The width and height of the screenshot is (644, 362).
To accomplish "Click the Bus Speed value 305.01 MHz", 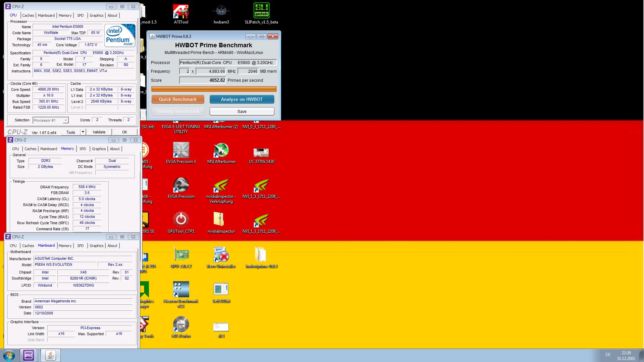I will [x=49, y=102].
